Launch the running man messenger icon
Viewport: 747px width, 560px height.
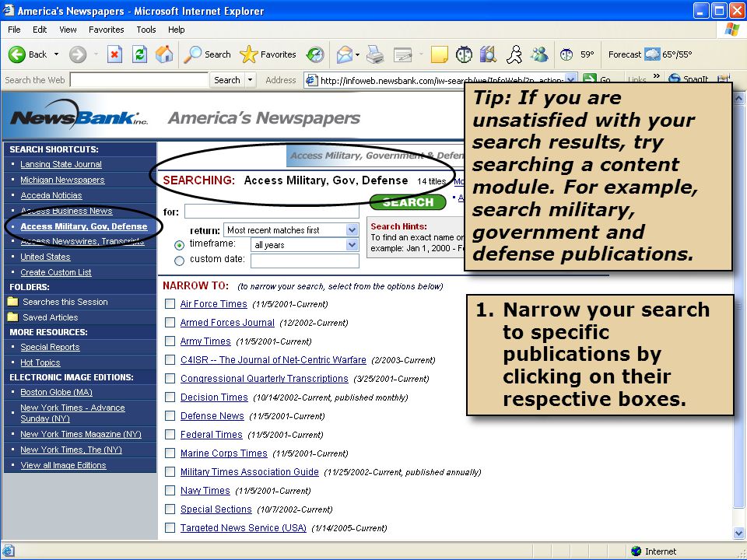514,54
